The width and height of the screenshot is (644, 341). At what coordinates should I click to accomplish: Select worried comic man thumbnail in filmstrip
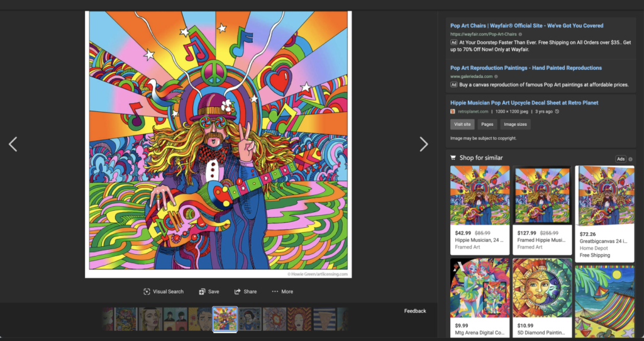coord(200,319)
